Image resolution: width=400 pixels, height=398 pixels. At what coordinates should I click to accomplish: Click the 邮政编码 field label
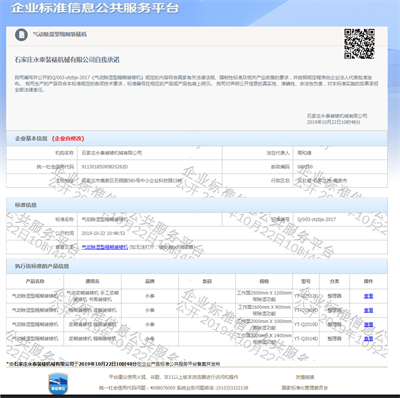280,167
